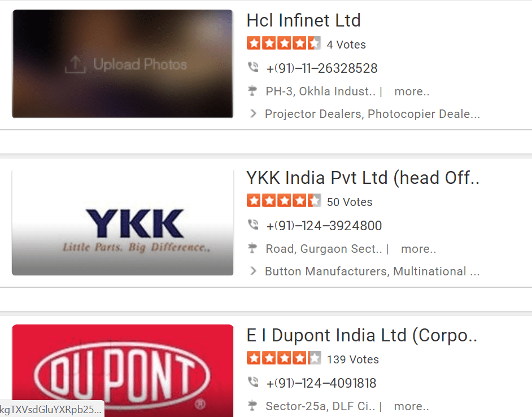Click the phone icon for Hcl Infinet Ltd

[x=253, y=67]
